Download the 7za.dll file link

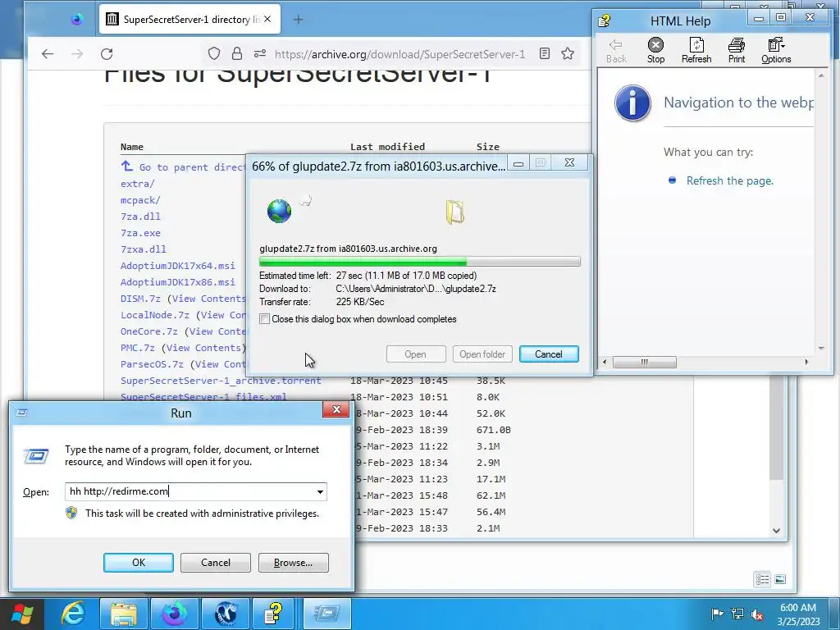140,217
